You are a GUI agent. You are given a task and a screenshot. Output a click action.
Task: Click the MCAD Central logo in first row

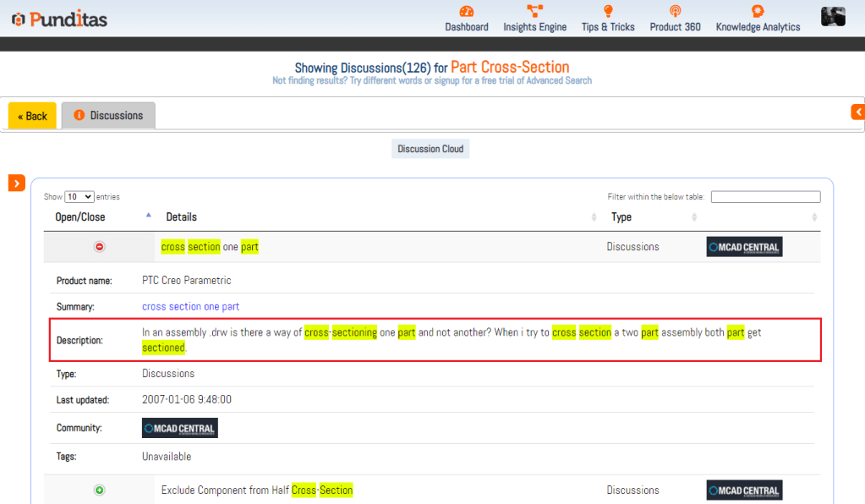tap(744, 247)
